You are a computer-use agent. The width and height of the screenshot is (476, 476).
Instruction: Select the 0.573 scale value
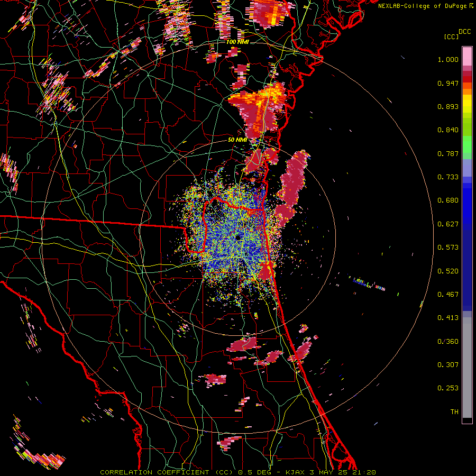pos(448,248)
